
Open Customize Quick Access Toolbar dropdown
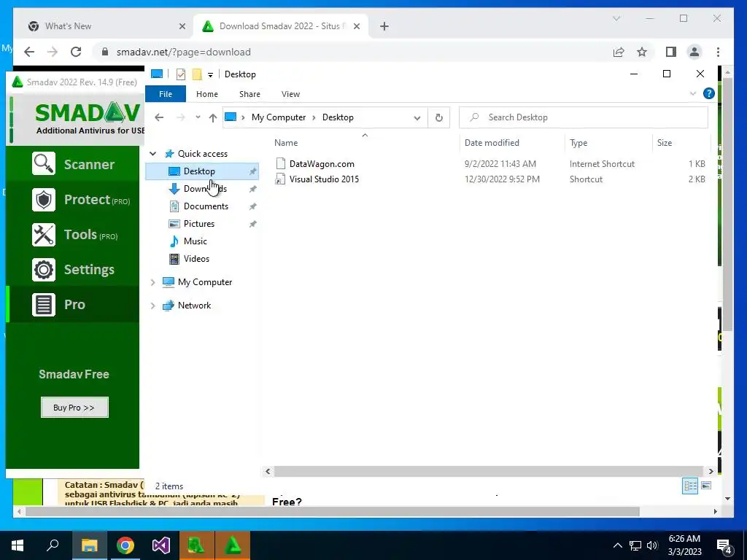210,75
